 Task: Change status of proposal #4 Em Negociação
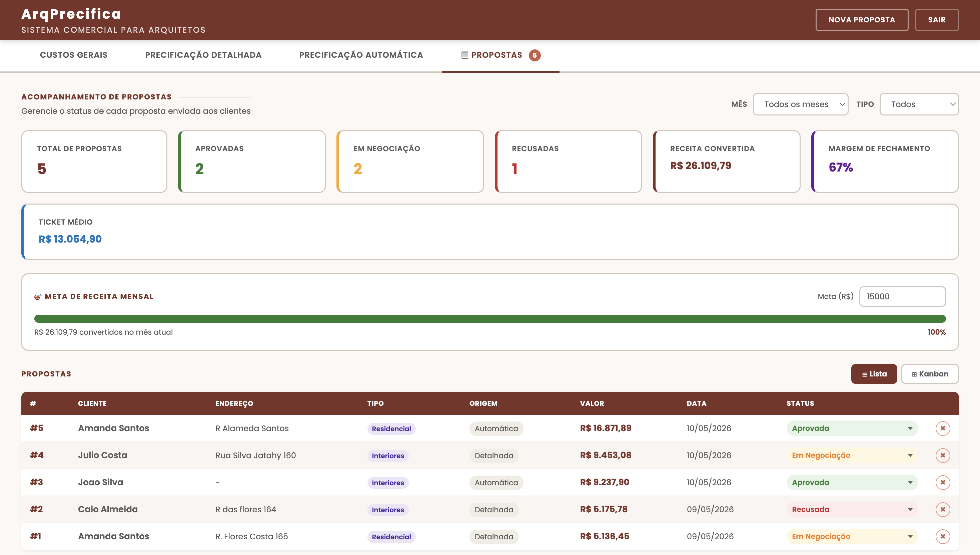tap(852, 455)
